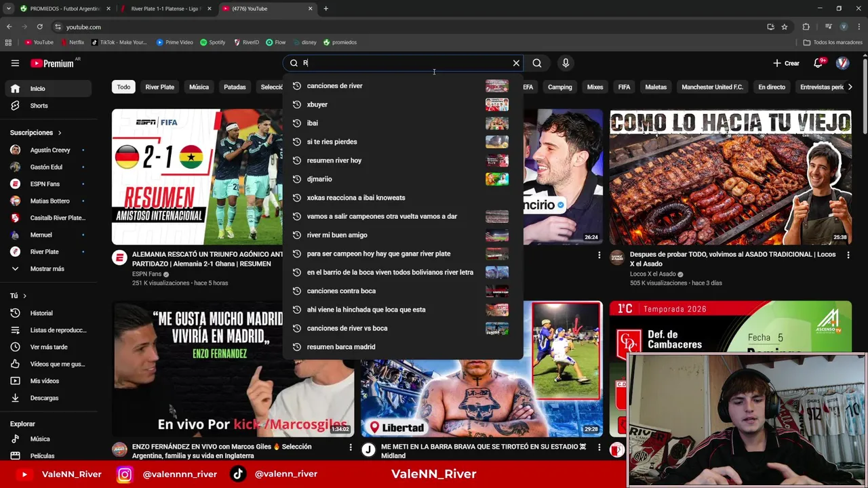The height and width of the screenshot is (488, 868).
Task: Open the YouTube hamburger guide menu
Action: (x=15, y=63)
